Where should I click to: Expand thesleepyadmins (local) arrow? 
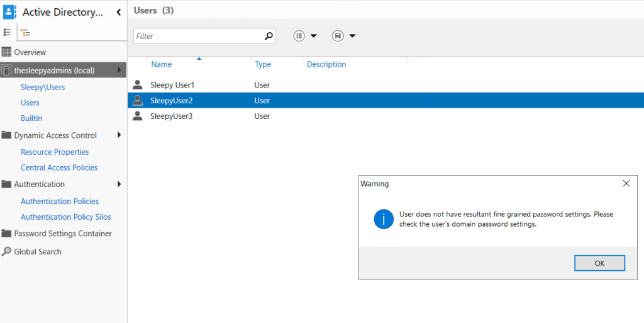(119, 71)
